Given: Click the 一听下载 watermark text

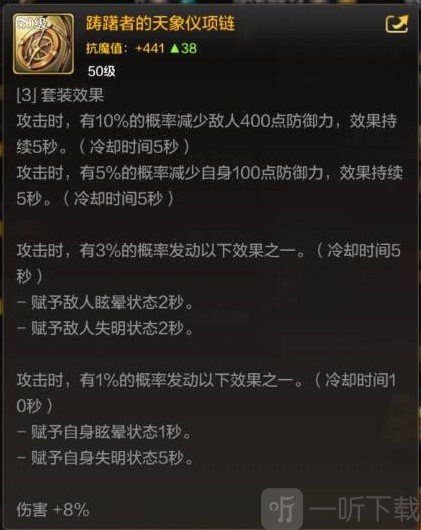Looking at the screenshot, I should point(364,509).
